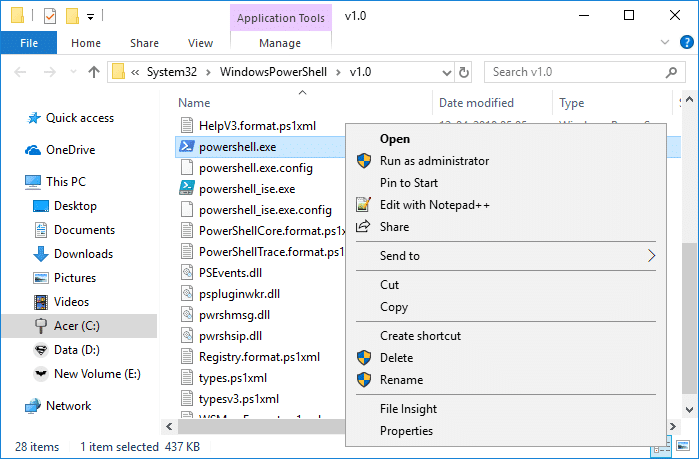Choose Edit with Notepad++
The height and width of the screenshot is (459, 699).
point(506,205)
